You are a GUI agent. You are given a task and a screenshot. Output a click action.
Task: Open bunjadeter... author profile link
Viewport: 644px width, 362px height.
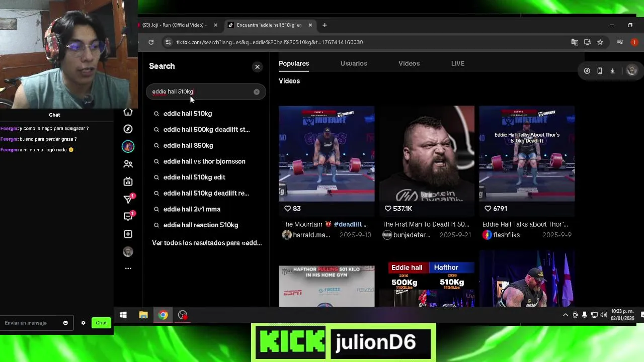click(x=407, y=235)
